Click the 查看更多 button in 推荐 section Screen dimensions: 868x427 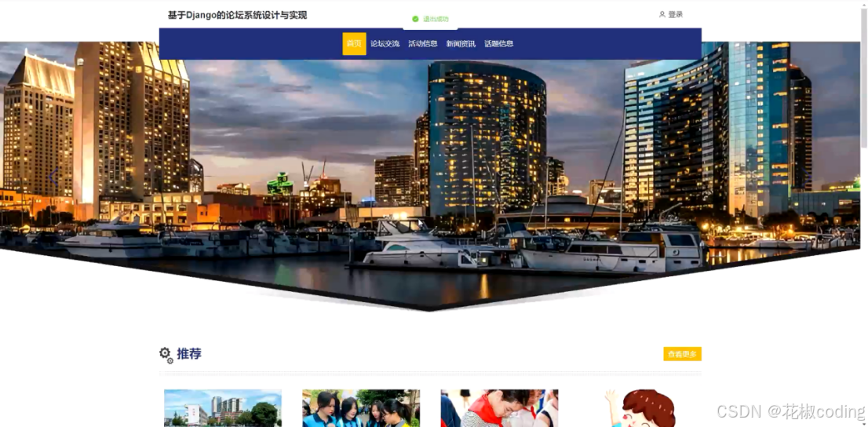click(682, 354)
